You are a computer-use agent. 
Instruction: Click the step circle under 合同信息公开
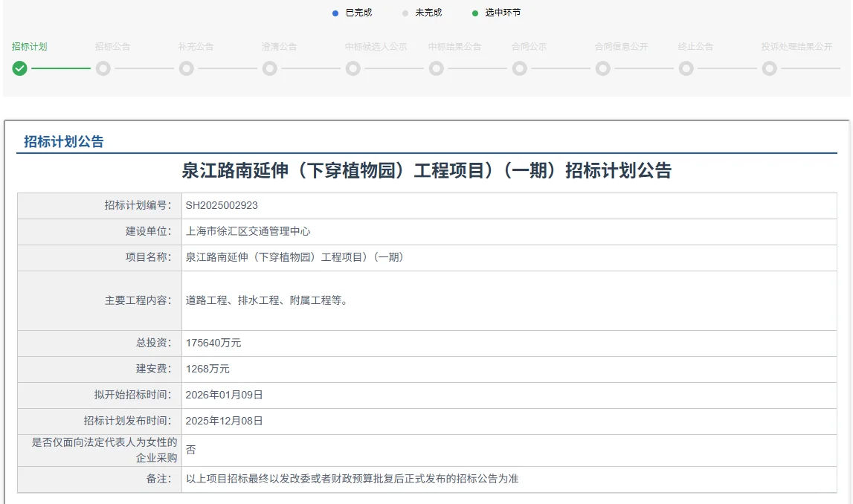click(x=603, y=68)
